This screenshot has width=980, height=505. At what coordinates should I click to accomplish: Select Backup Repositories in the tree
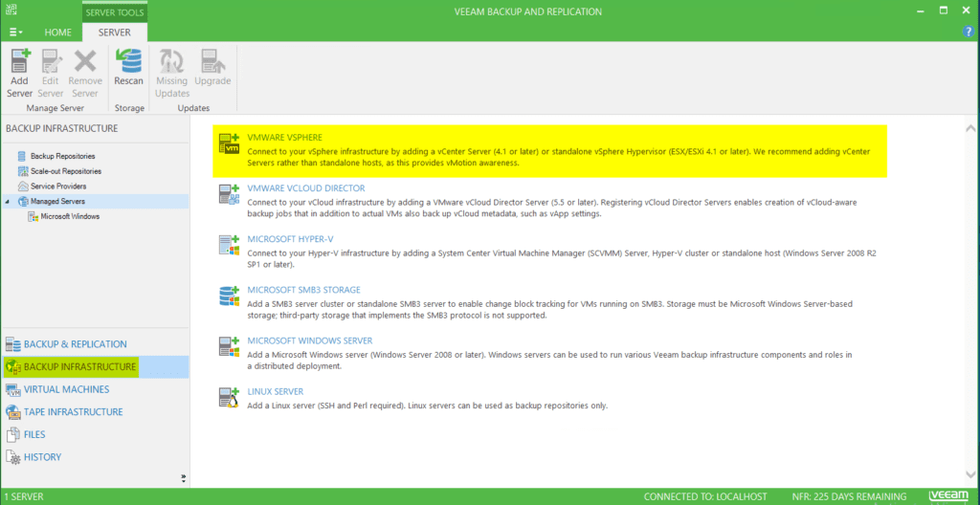click(x=62, y=156)
